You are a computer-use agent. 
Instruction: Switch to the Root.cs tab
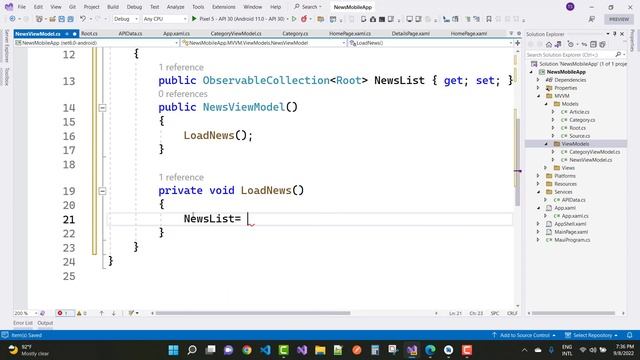89,33
